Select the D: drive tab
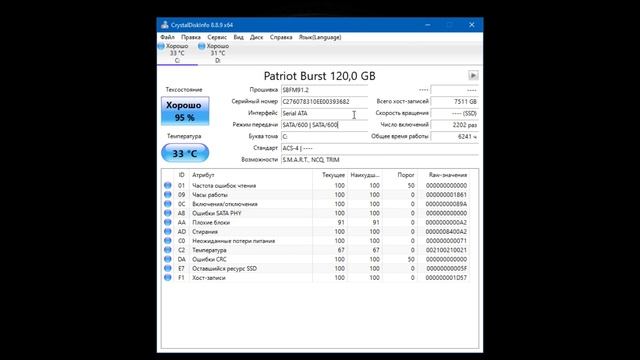The height and width of the screenshot is (360, 640). tap(218, 53)
